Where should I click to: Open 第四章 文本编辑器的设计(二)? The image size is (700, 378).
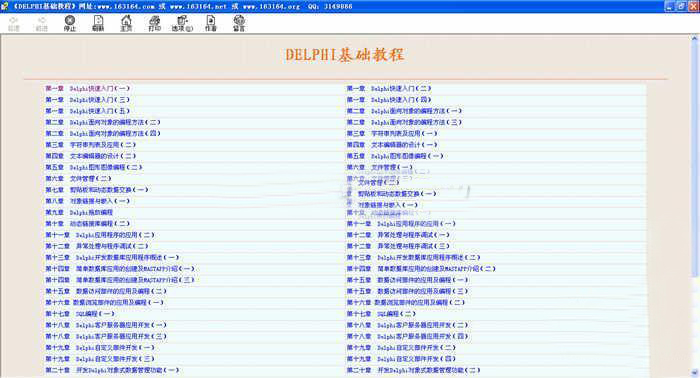tap(91, 156)
